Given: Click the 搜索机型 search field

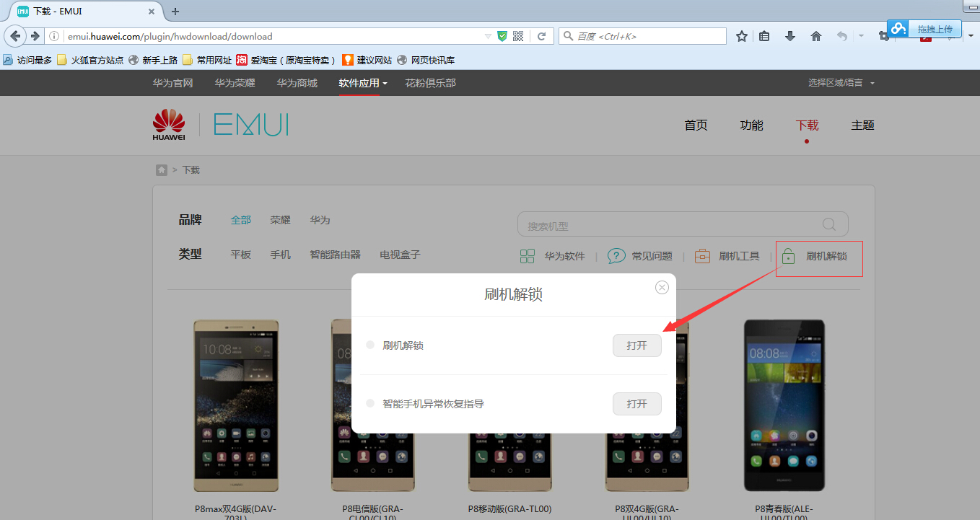Looking at the screenshot, I should (x=683, y=224).
